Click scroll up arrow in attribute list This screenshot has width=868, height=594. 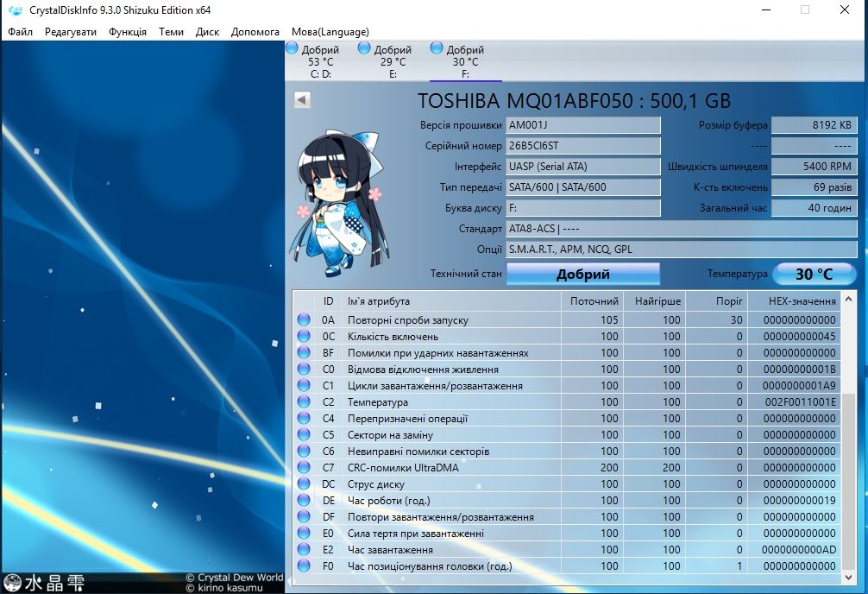coord(848,300)
